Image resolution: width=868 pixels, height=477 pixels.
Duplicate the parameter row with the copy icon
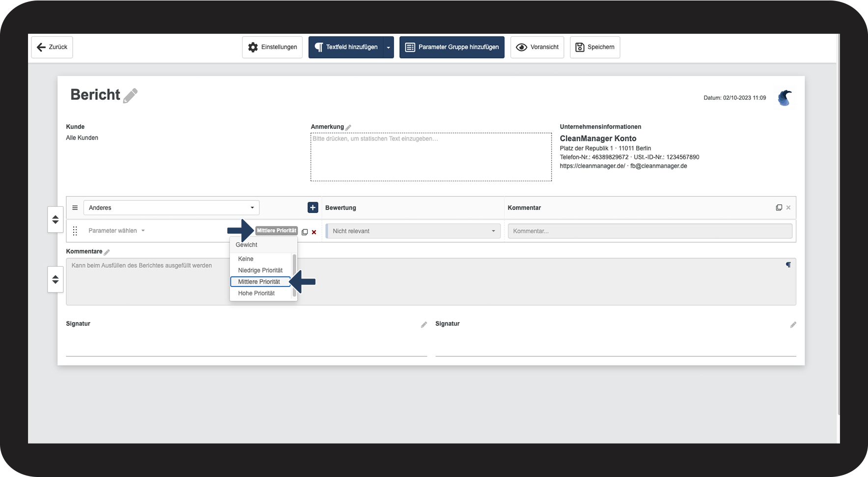coord(305,232)
